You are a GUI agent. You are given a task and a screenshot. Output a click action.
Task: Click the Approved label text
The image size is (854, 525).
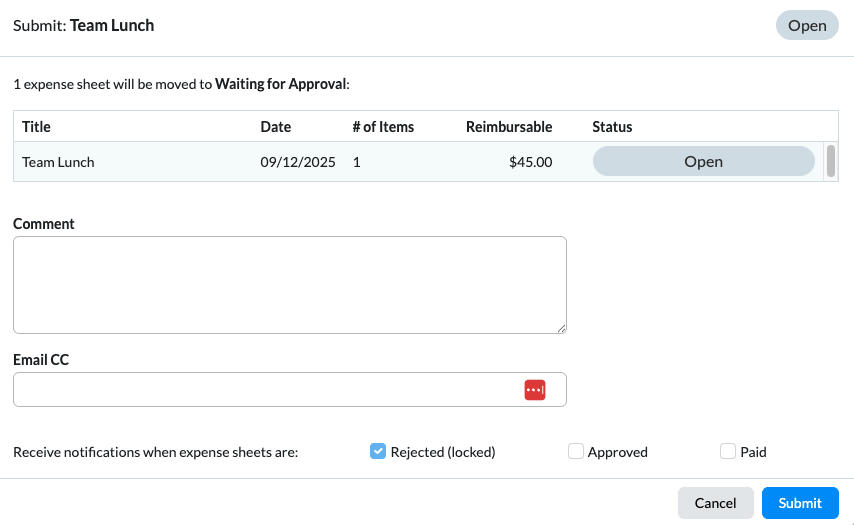click(x=618, y=452)
